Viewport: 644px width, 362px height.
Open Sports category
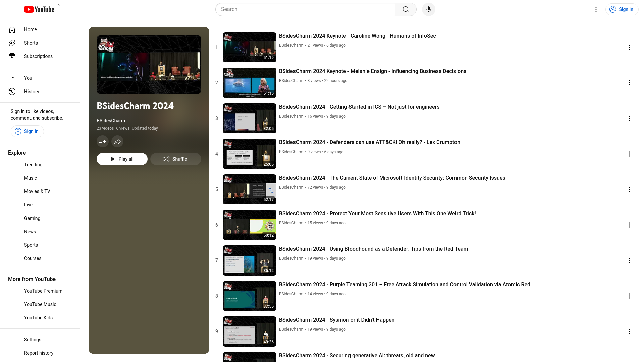[x=40, y=245]
